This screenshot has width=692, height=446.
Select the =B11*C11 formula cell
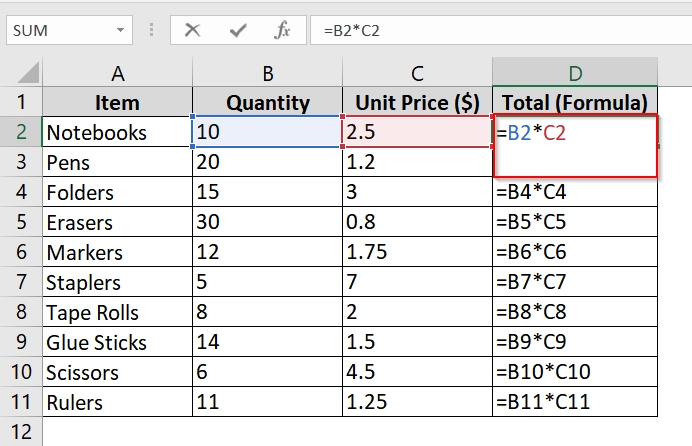(575, 402)
